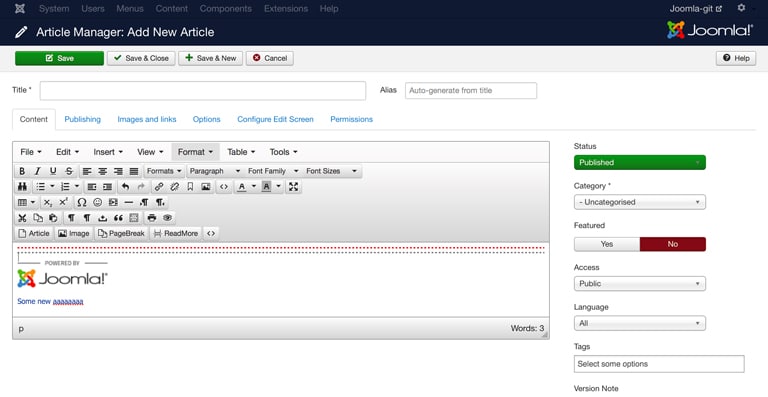Center align the text

[102, 171]
